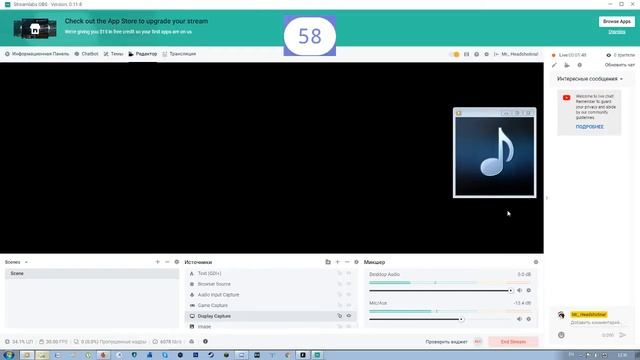The height and width of the screenshot is (360, 640).
Task: Lock the Text (GDI+) source
Action: (340, 273)
